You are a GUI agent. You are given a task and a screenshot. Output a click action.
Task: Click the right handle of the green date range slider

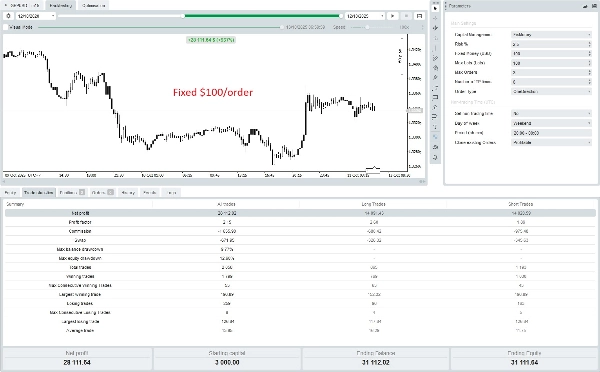[341, 16]
